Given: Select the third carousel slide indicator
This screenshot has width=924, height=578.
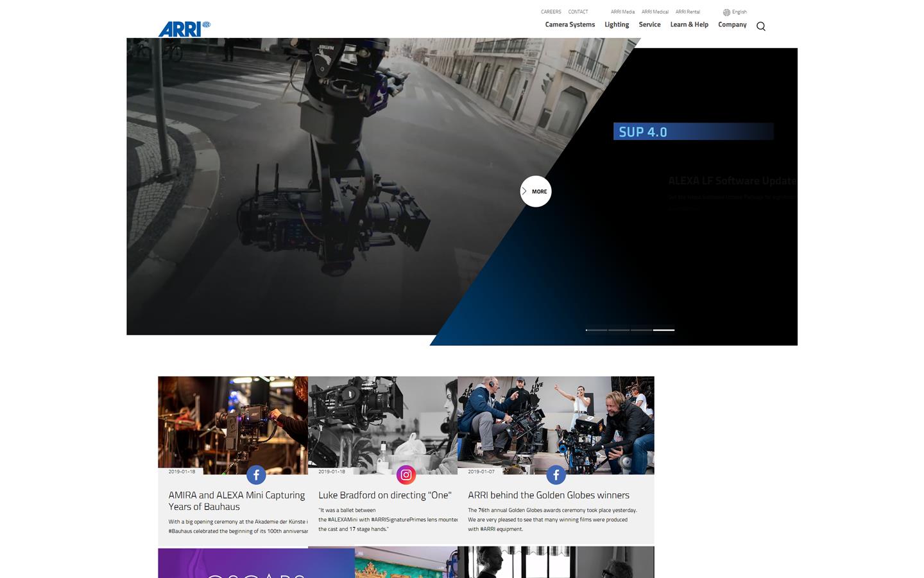Looking at the screenshot, I should 641,329.
